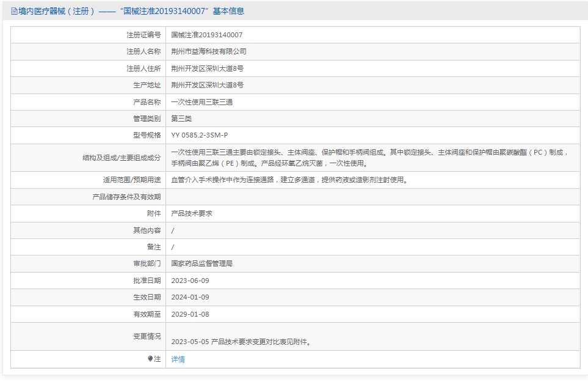Click the lightbulb icon beside 注

150,359
